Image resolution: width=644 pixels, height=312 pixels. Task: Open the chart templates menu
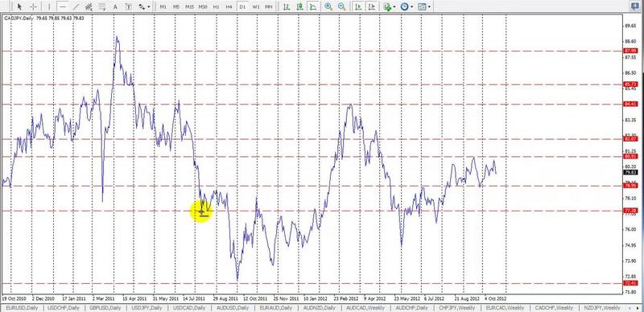tap(422, 6)
